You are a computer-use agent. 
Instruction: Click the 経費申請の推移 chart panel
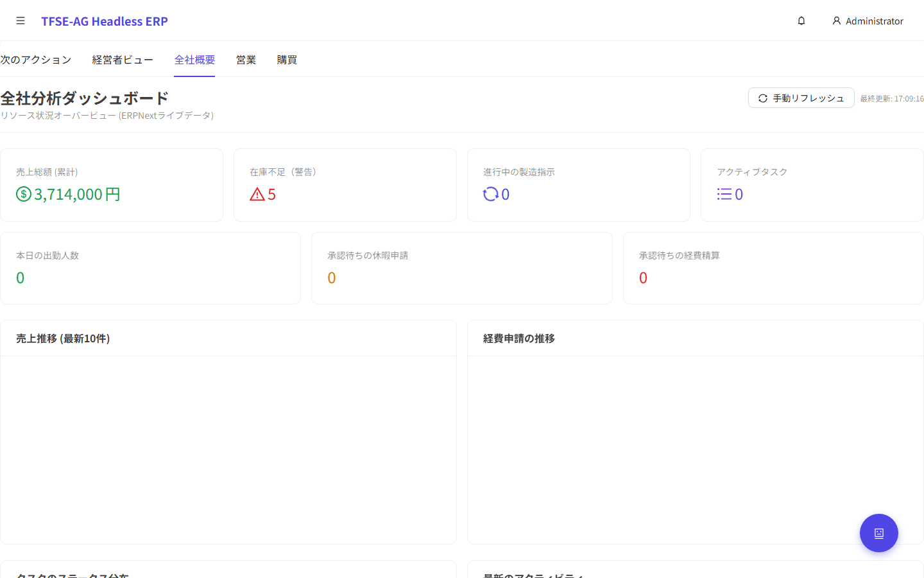click(695, 430)
